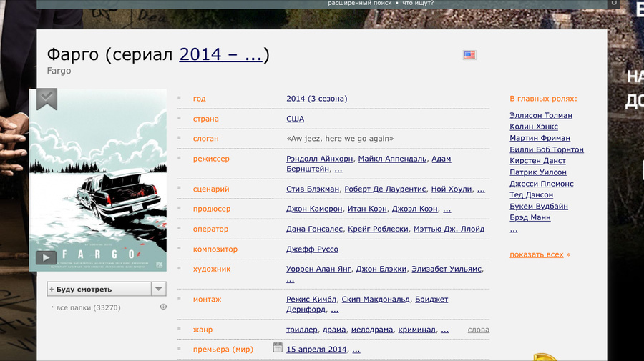Open the 2014 year link in the год row
The height and width of the screenshot is (361, 644).
(x=296, y=99)
